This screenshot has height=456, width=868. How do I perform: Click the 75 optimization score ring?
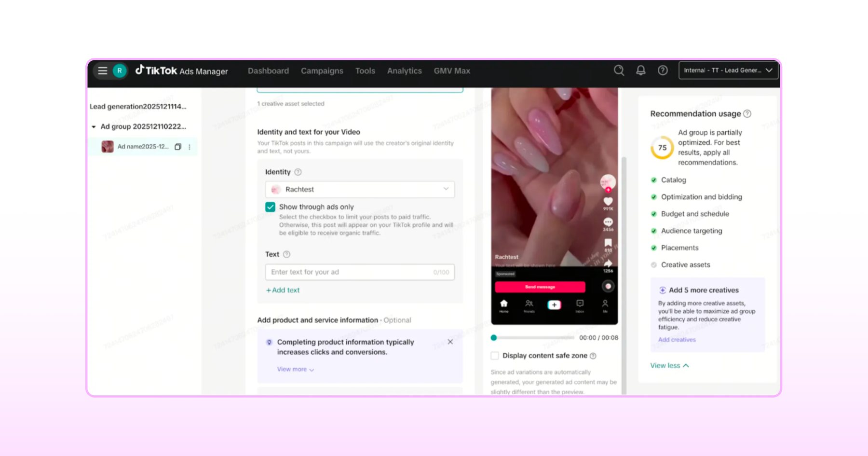(x=662, y=148)
